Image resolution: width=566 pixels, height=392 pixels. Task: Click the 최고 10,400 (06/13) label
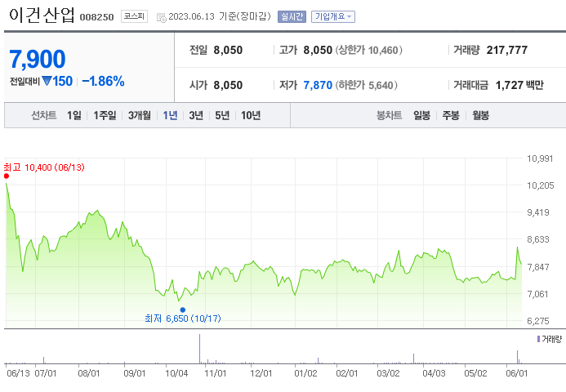44,167
